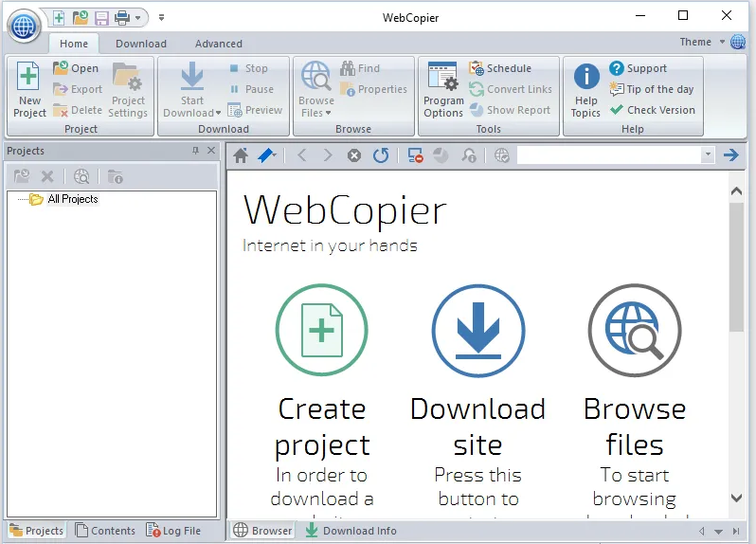
Task: Open Program Options
Action: pos(443,90)
